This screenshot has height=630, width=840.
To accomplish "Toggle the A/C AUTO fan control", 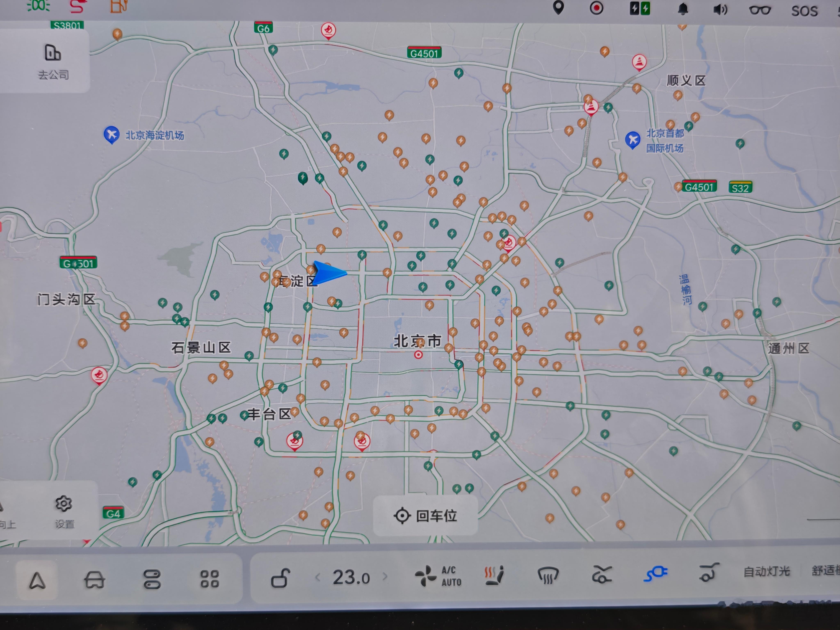I will click(438, 576).
